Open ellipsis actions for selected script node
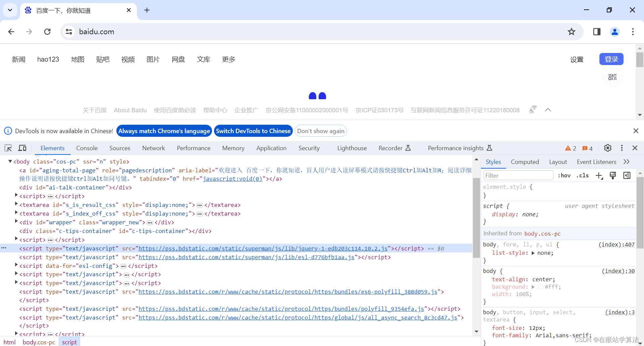The height and width of the screenshot is (346, 644). coord(4,248)
